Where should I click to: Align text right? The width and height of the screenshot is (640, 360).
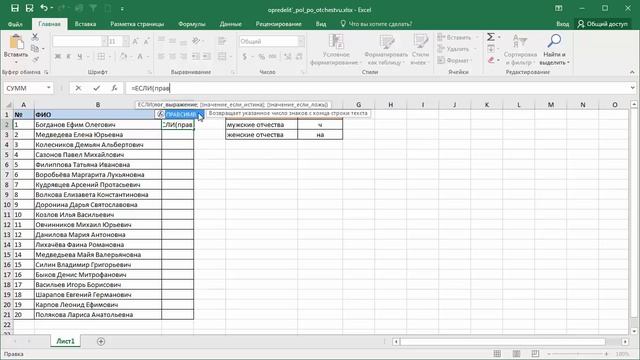(184, 56)
